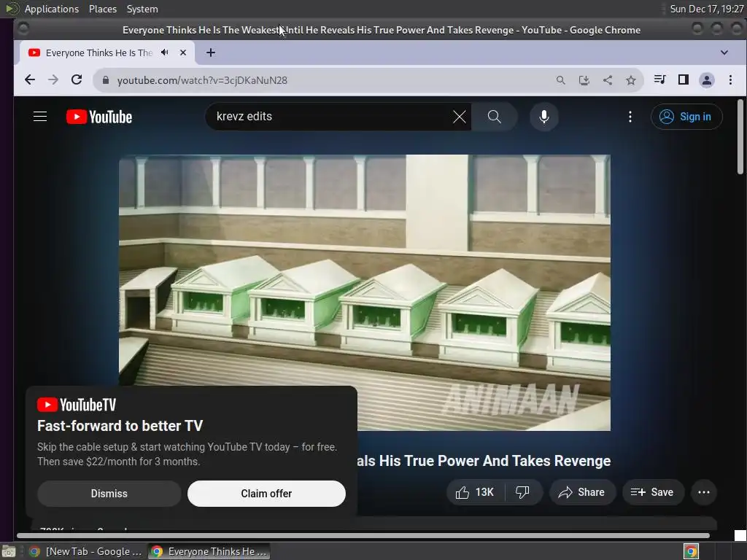This screenshot has width=747, height=560.
Task: Toggle Chrome side panel
Action: pos(683,79)
